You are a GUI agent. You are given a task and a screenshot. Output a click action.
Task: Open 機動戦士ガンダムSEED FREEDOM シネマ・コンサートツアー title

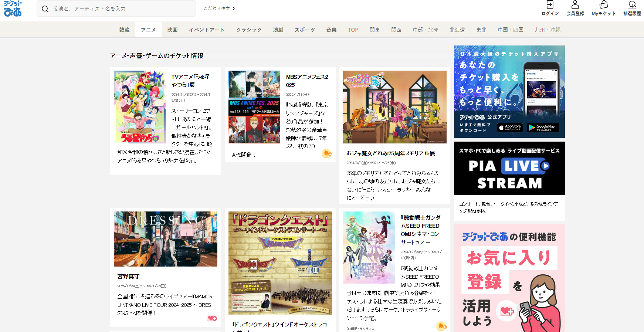tap(421, 230)
